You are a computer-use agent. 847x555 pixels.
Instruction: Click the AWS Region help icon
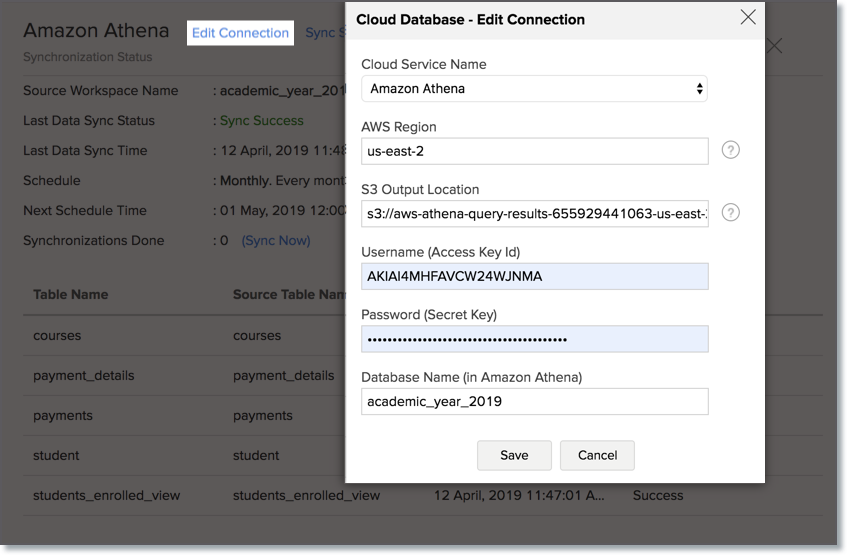click(x=731, y=150)
